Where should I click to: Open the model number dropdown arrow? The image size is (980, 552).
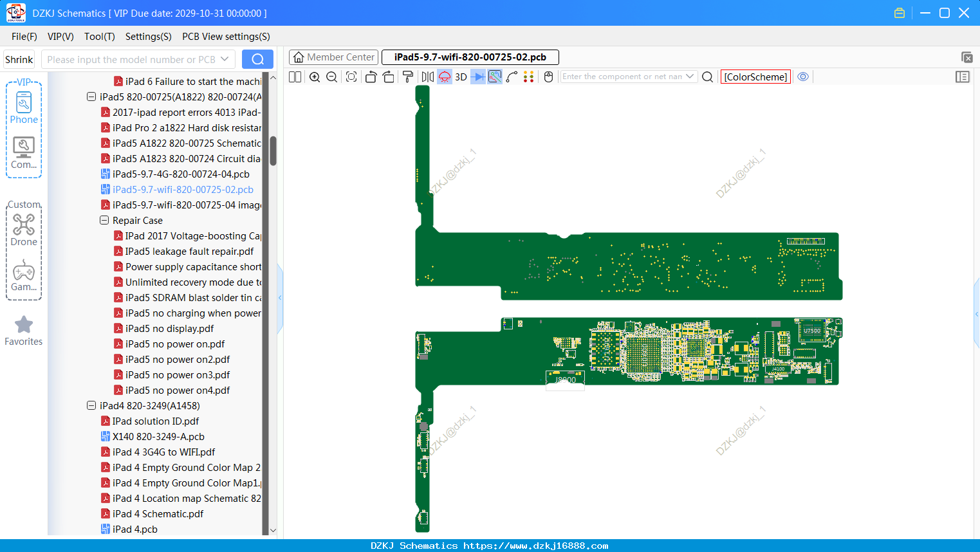click(225, 59)
